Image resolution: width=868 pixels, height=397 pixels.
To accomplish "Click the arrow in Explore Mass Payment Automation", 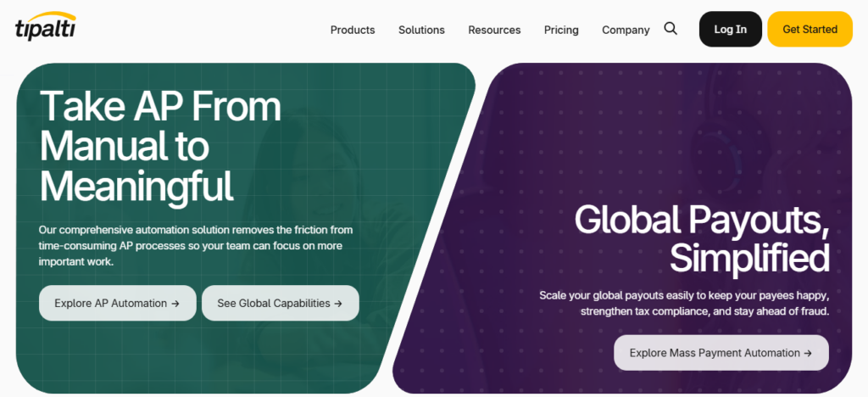I will coord(808,353).
